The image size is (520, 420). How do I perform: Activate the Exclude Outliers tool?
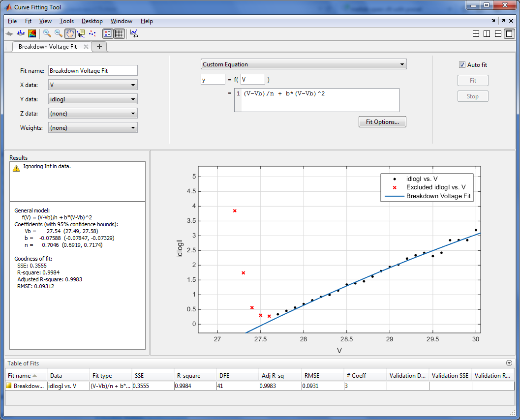pyautogui.click(x=92, y=33)
